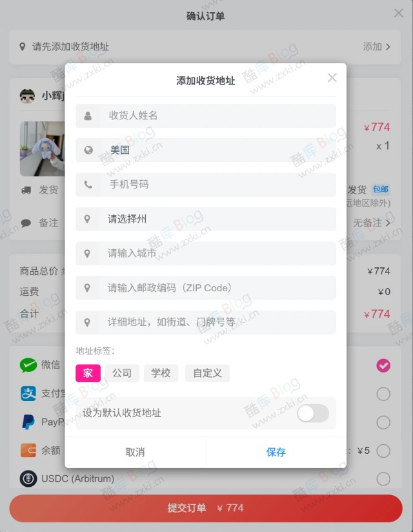The height and width of the screenshot is (532, 413).
Task: Click the globe icon beside 美国
Action: pyautogui.click(x=88, y=150)
